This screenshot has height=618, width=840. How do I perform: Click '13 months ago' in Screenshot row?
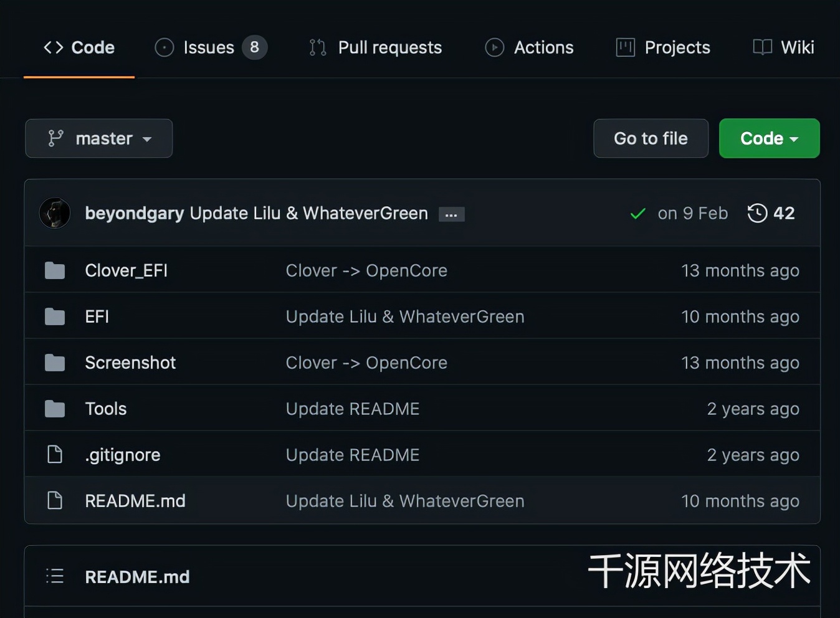click(x=740, y=363)
